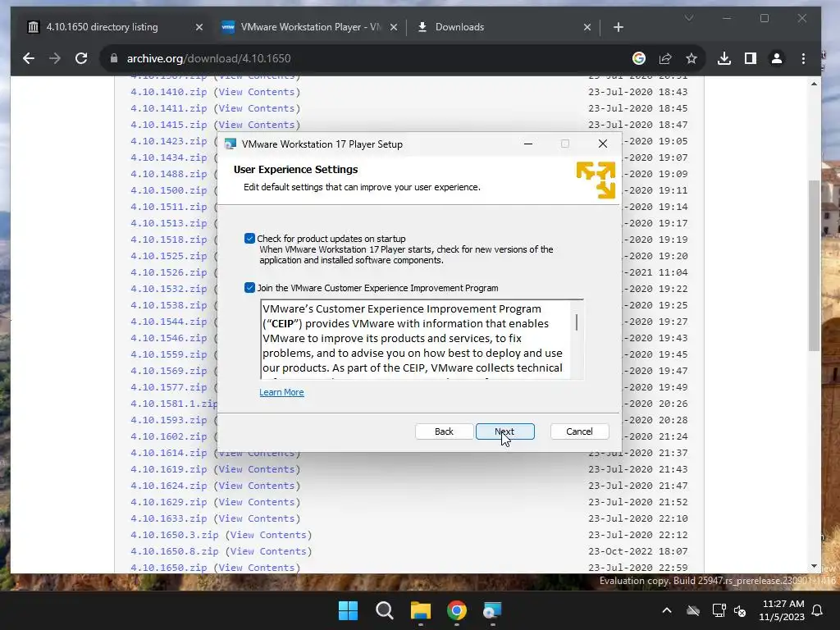Open muted volume tray icon

point(740,610)
